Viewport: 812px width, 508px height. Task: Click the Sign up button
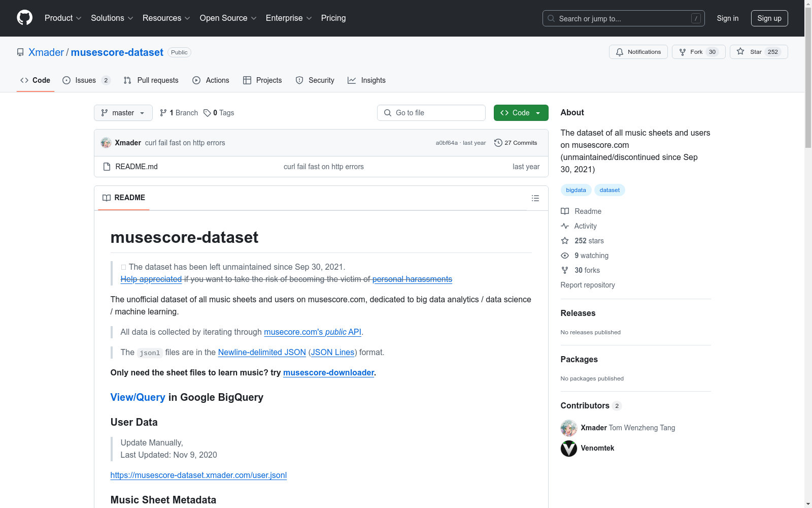(769, 18)
